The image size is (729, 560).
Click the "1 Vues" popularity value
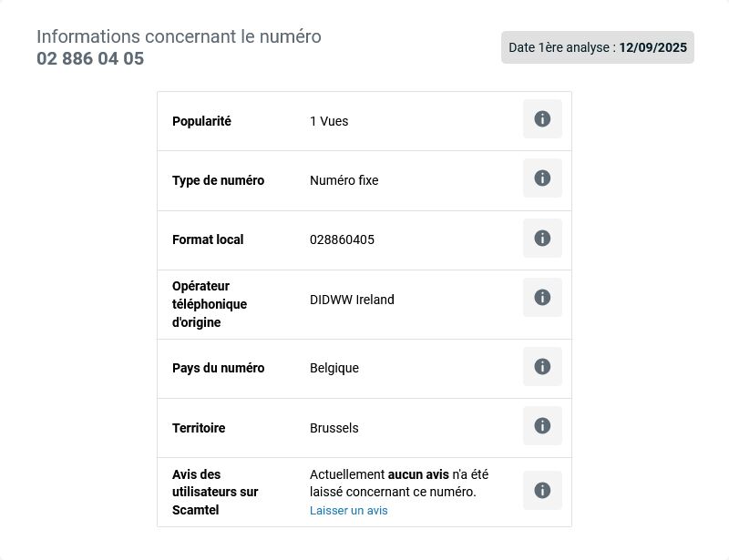(x=329, y=121)
